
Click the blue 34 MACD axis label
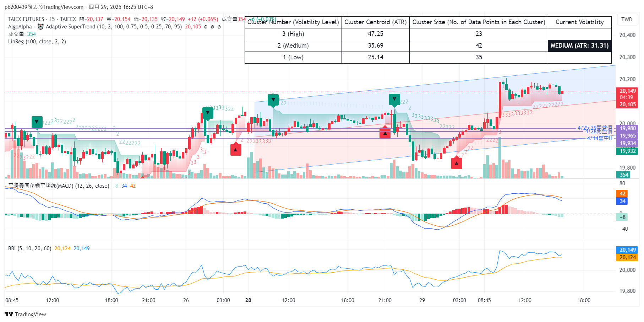[x=622, y=201]
